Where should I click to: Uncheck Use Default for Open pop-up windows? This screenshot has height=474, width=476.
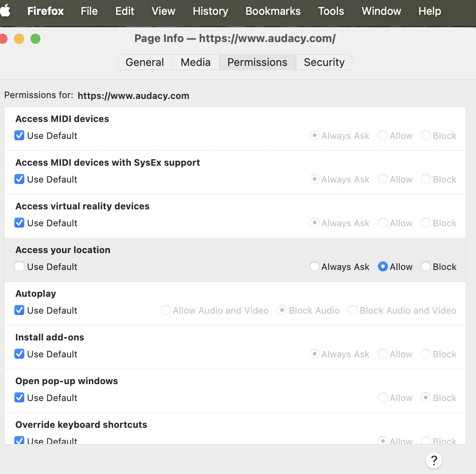(x=19, y=398)
